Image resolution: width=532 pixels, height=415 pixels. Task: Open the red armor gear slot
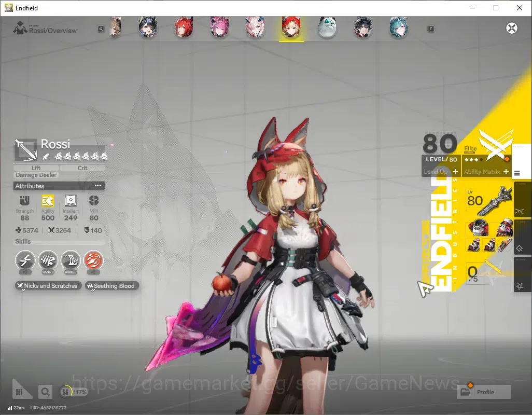tap(478, 227)
